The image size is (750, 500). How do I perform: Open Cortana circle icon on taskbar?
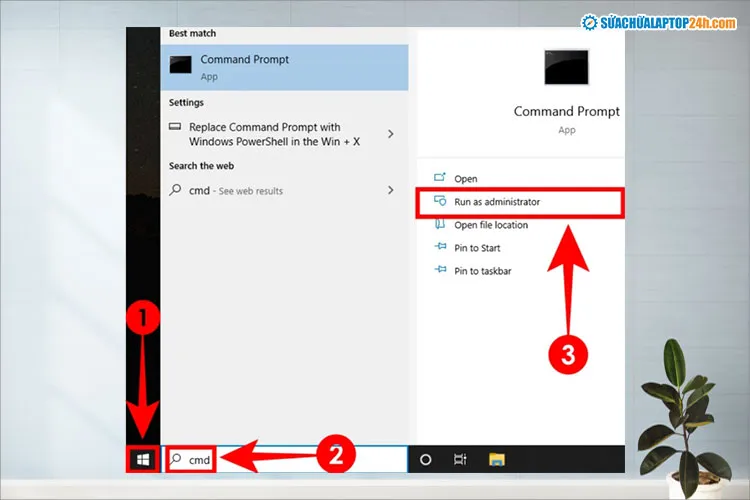click(425, 459)
